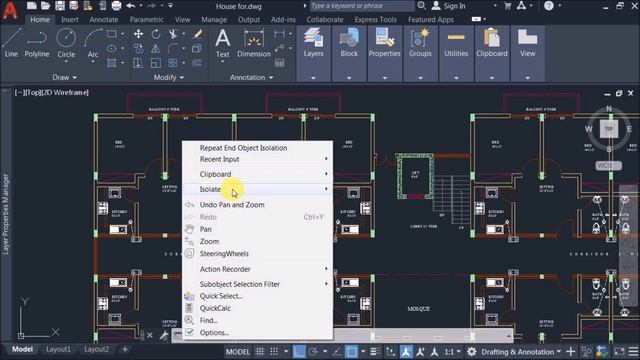Viewport: 640px width, 360px height.
Task: Expand the Recent Input submenu
Action: (258, 159)
